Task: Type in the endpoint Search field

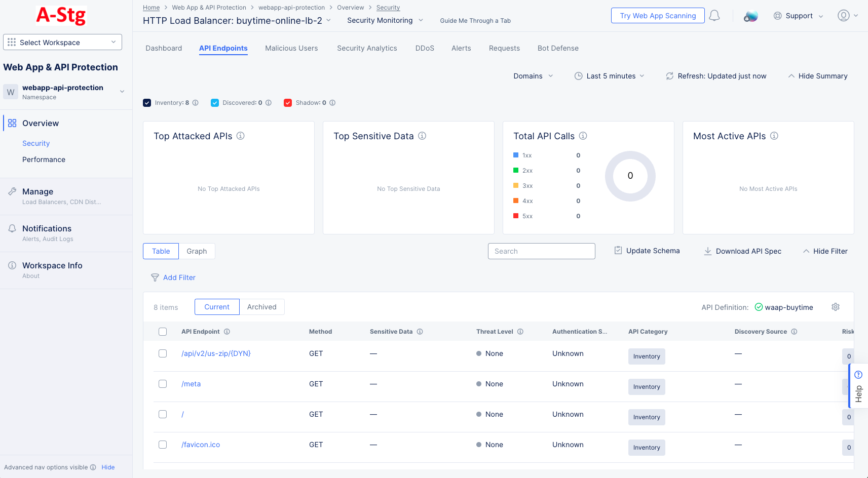Action: click(x=541, y=251)
